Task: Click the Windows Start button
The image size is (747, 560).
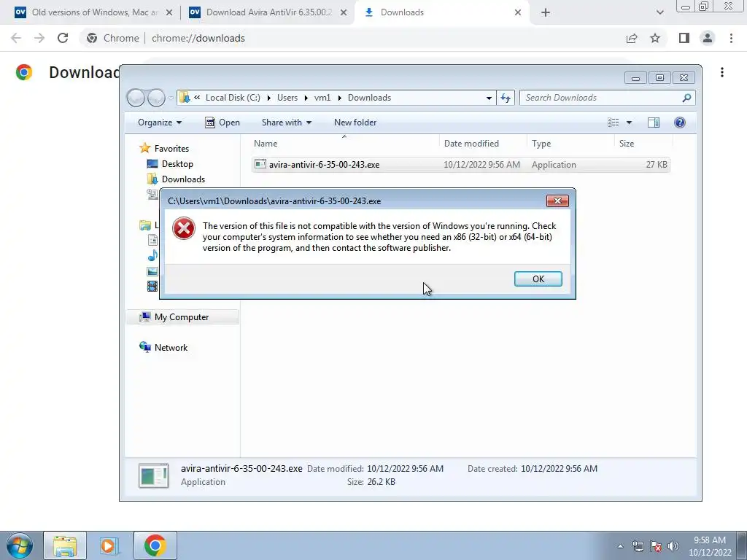Action: [x=20, y=545]
